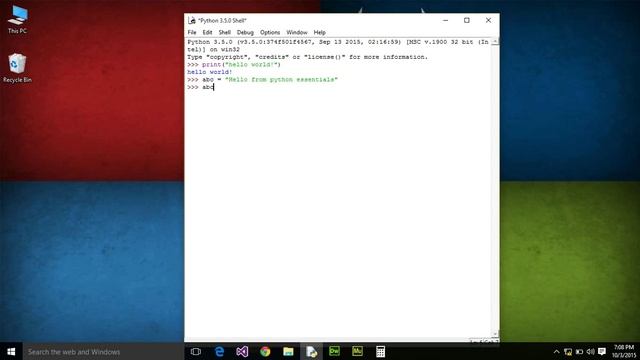Click the Python Shell title bar icon
This screenshot has width=640, height=360.
(191, 20)
